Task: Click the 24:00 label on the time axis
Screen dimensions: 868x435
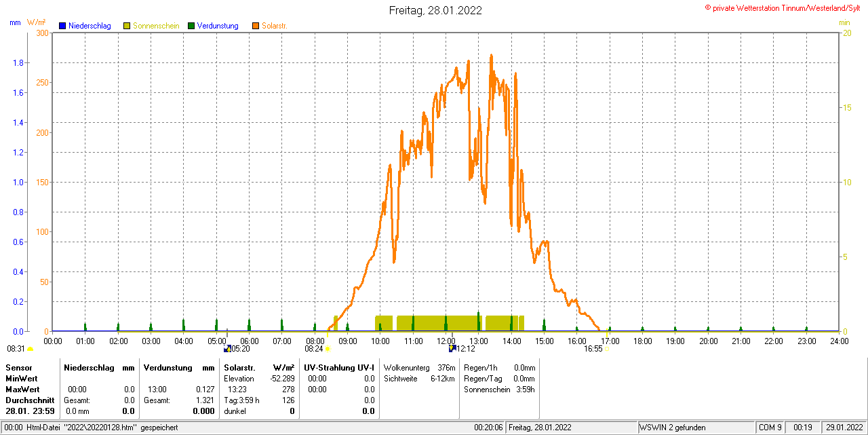Action: (840, 341)
